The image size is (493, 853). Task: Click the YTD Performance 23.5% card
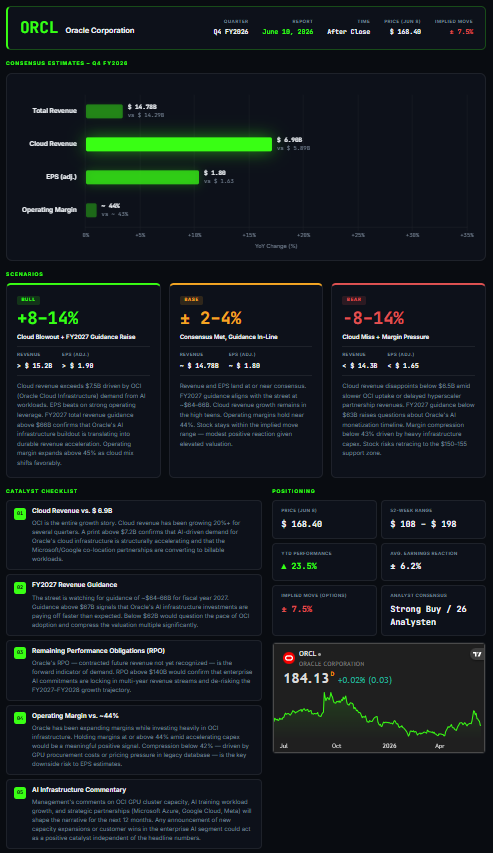[x=324, y=561]
